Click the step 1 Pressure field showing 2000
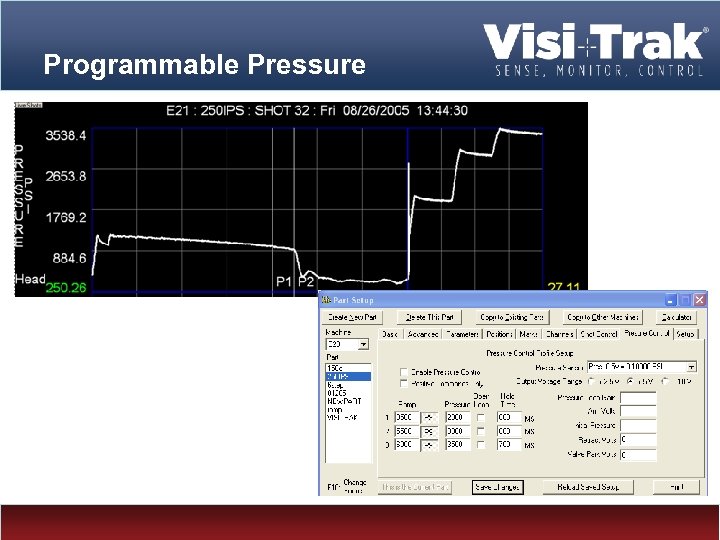Image resolution: width=720 pixels, height=540 pixels. pyautogui.click(x=457, y=418)
